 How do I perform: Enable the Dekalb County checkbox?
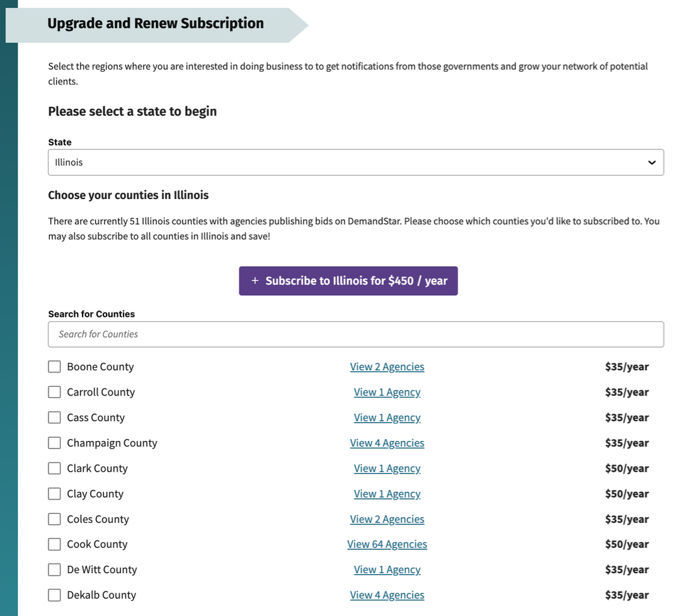click(x=54, y=594)
